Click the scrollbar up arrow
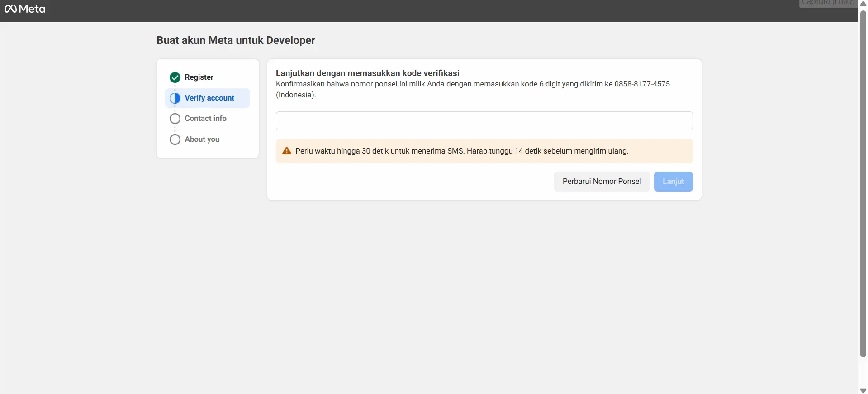Image resolution: width=868 pixels, height=394 pixels. pos(863,3)
